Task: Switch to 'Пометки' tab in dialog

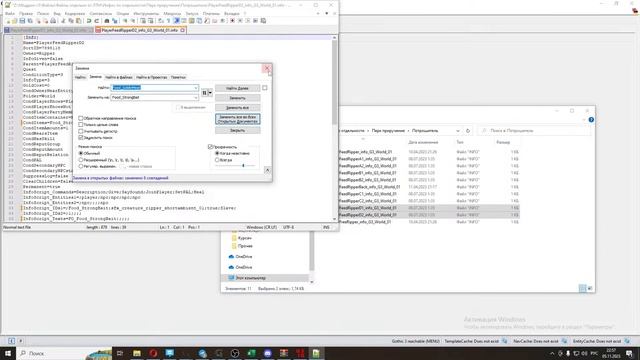Action: tap(178, 77)
